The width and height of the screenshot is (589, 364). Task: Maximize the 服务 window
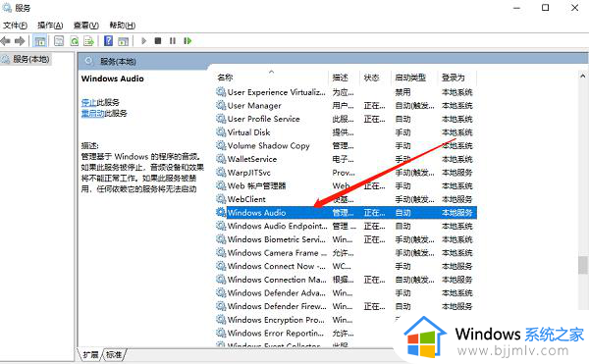click(x=546, y=8)
